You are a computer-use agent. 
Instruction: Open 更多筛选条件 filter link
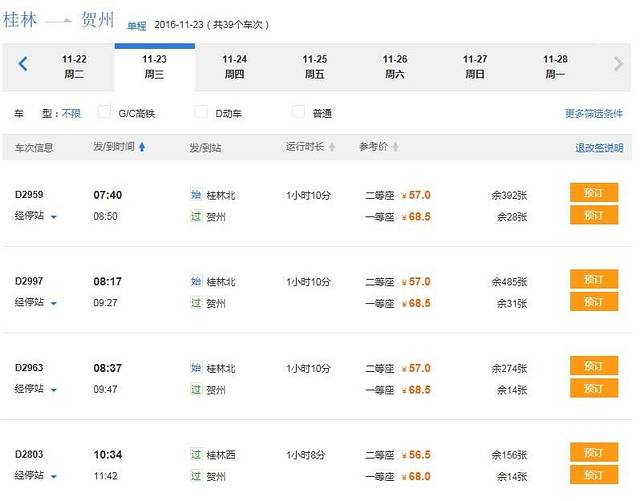(593, 114)
